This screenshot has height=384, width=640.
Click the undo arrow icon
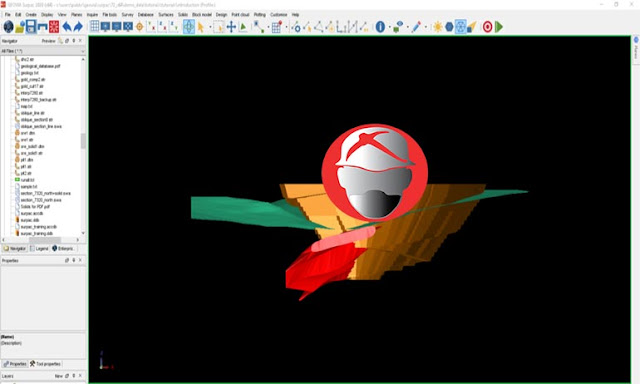point(67,27)
